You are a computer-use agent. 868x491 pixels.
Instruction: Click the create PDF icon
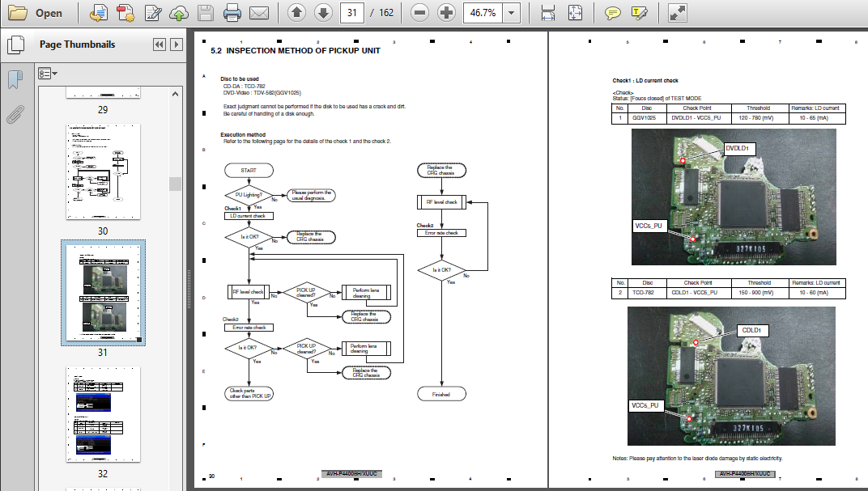(x=126, y=13)
